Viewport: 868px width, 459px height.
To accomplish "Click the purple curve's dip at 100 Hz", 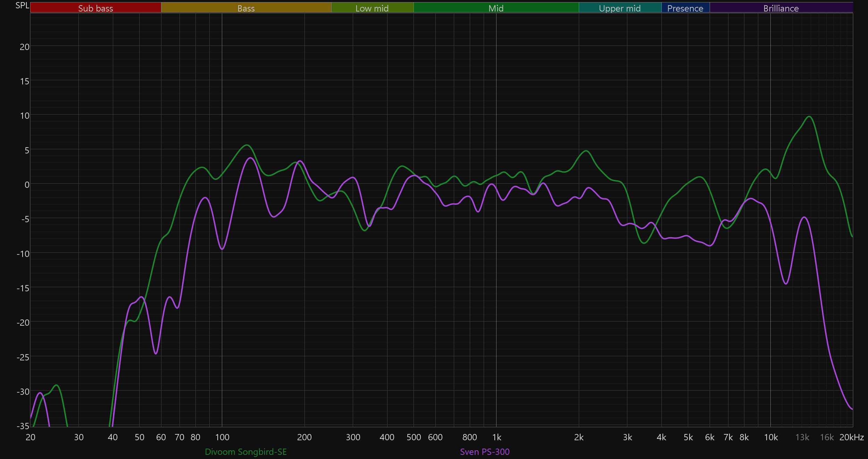I will click(222, 249).
